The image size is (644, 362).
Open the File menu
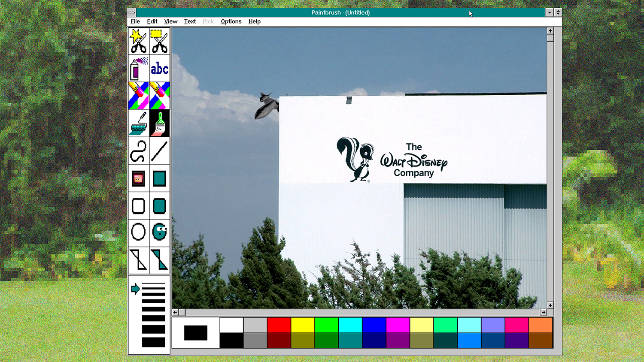[135, 21]
